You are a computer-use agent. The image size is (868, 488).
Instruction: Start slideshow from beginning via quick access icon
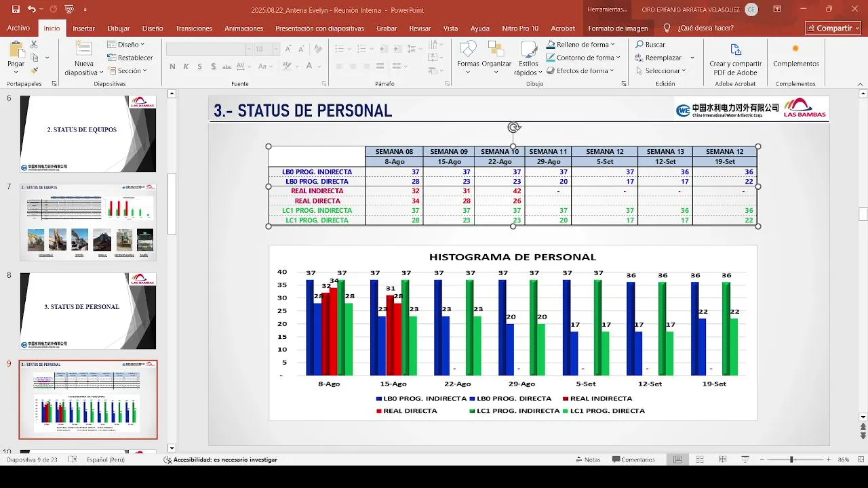tap(68, 9)
